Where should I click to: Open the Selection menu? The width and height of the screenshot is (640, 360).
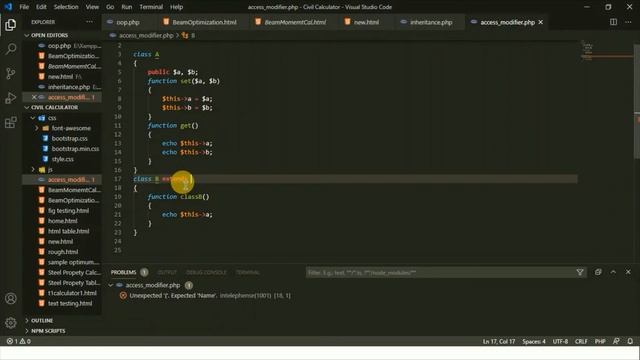pyautogui.click(x=66, y=7)
